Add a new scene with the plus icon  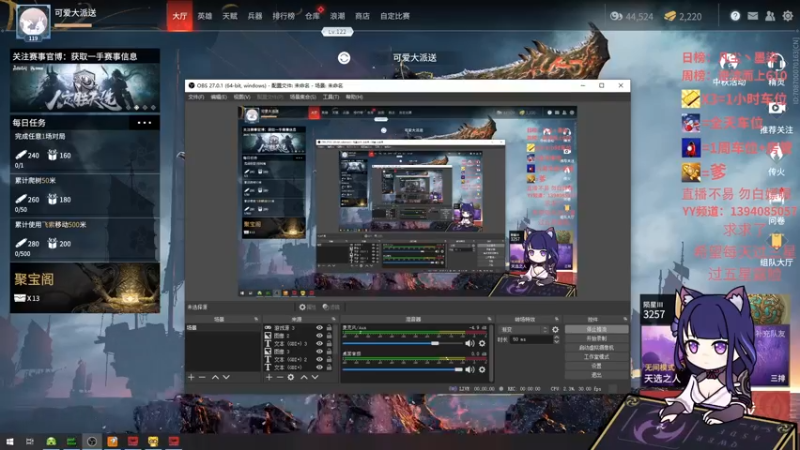point(191,377)
